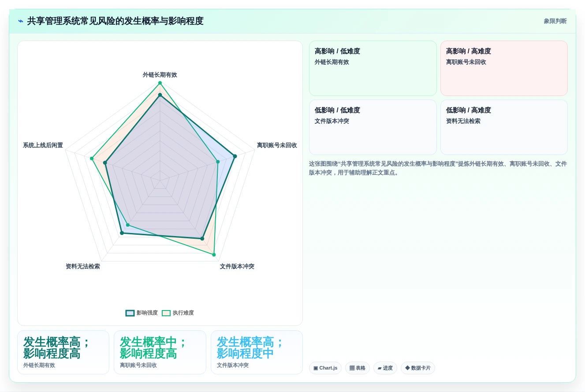Open the 低影响 / 高难度 quadrant card
The height and width of the screenshot is (392, 585).
tap(504, 127)
